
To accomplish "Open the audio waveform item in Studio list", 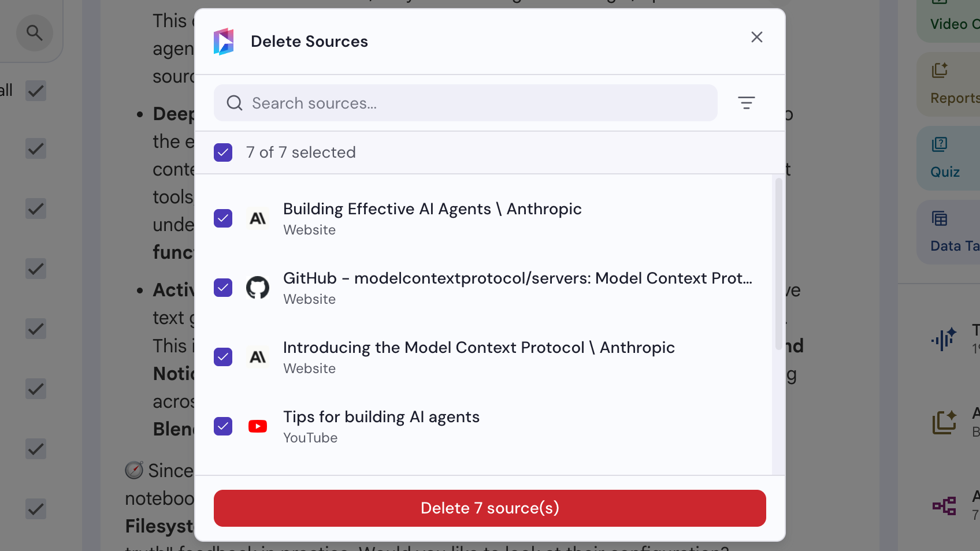I will pos(944,338).
